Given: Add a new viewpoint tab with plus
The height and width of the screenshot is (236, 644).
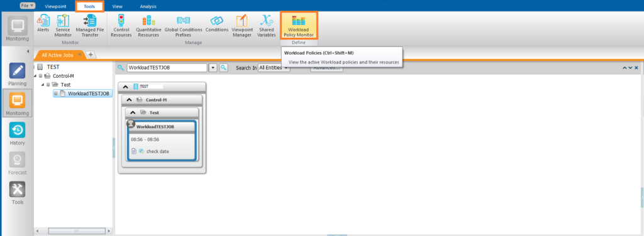Looking at the screenshot, I should coord(91,55).
